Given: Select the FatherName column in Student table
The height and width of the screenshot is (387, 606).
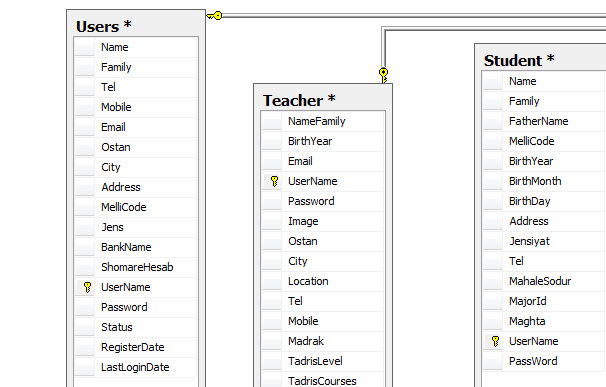Looking at the screenshot, I should 544,121.
